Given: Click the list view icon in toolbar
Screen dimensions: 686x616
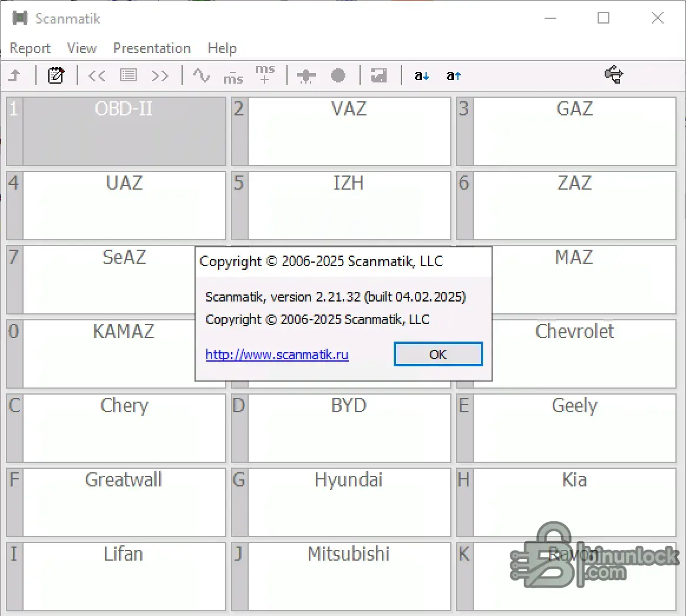Looking at the screenshot, I should point(128,75).
